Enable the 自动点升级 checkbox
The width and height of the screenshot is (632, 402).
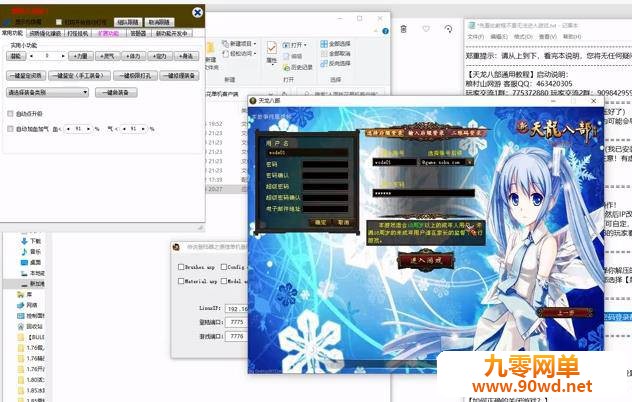[10, 114]
